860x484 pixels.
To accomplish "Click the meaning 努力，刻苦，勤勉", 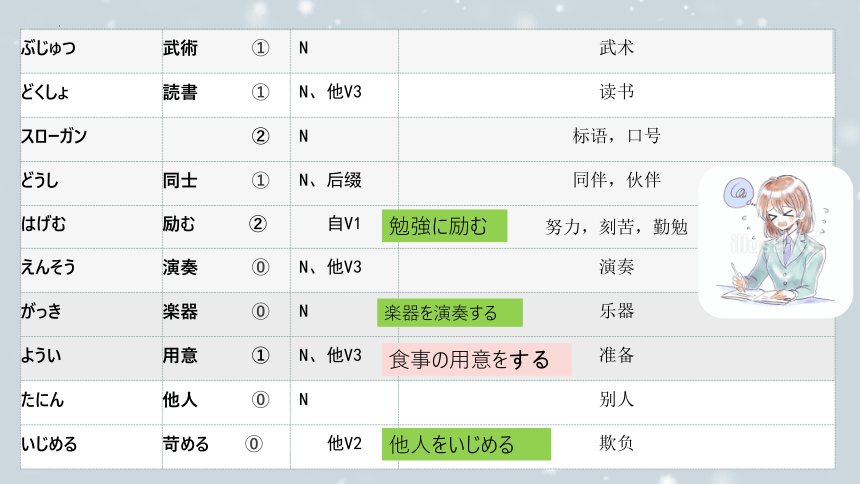I will tap(617, 226).
